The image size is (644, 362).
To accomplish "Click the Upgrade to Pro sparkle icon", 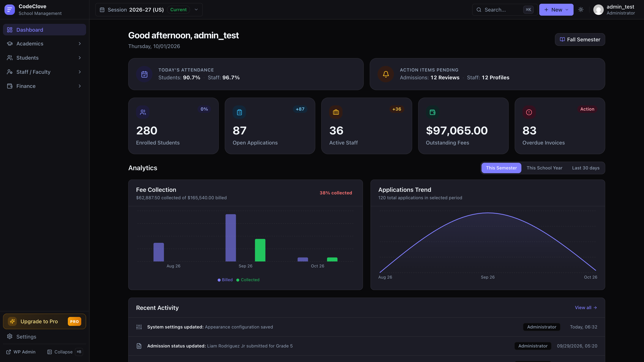I will [x=12, y=321].
